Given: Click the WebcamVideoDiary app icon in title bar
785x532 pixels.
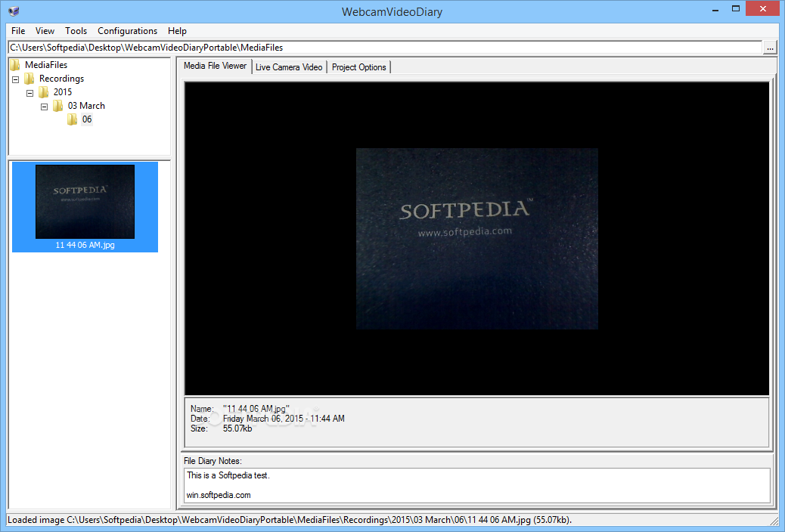Looking at the screenshot, I should 14,11.
